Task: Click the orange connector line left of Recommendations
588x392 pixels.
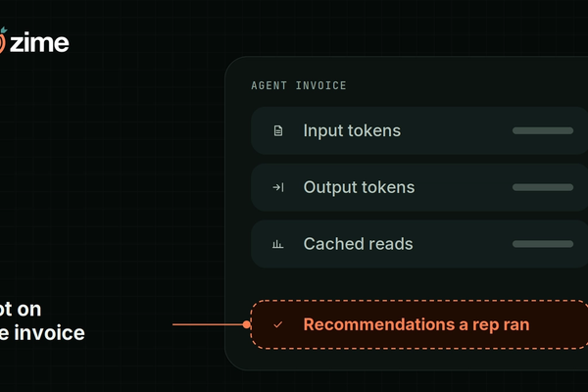Action: tap(208, 324)
